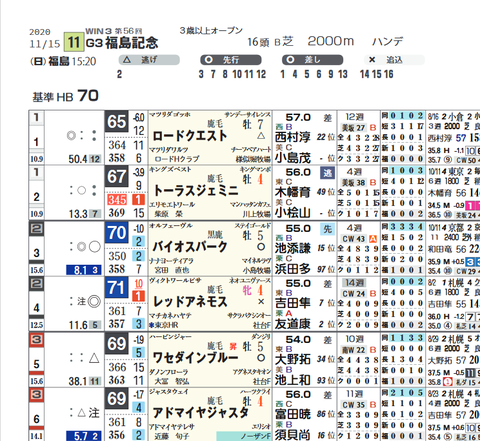Click horse name レッドアネモス
Viewport: 480px width, 441px height.
[x=190, y=302]
